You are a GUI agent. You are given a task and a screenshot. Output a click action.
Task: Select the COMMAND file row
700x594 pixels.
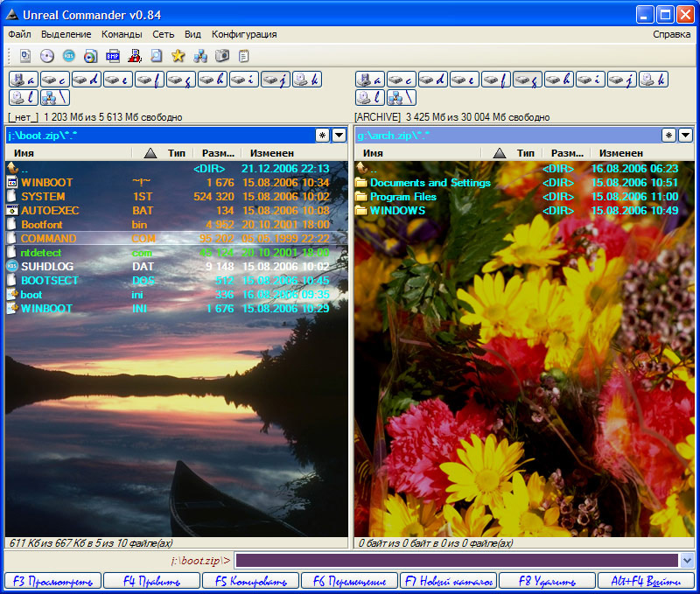click(x=177, y=238)
